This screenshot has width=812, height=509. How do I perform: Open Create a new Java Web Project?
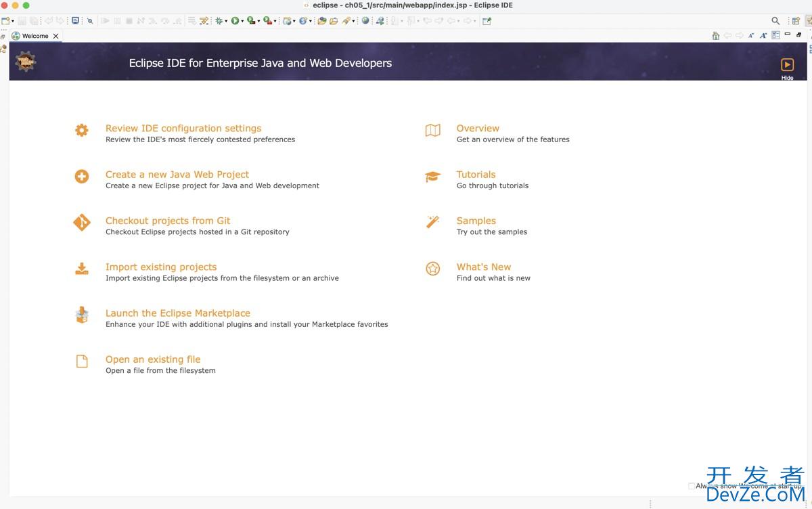coord(177,175)
